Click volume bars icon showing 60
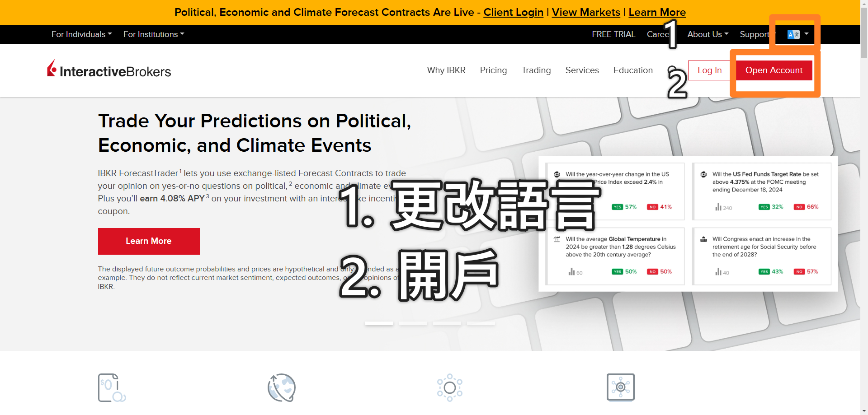This screenshot has width=868, height=415. click(572, 272)
